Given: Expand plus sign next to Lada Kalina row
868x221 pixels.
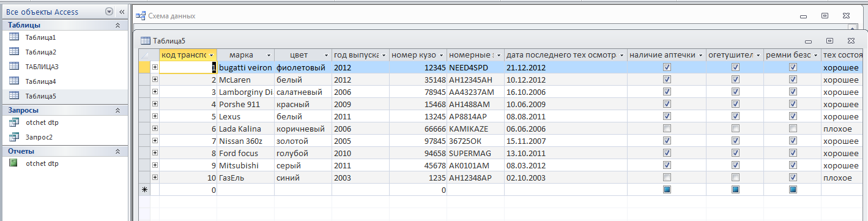Looking at the screenshot, I should tap(155, 129).
